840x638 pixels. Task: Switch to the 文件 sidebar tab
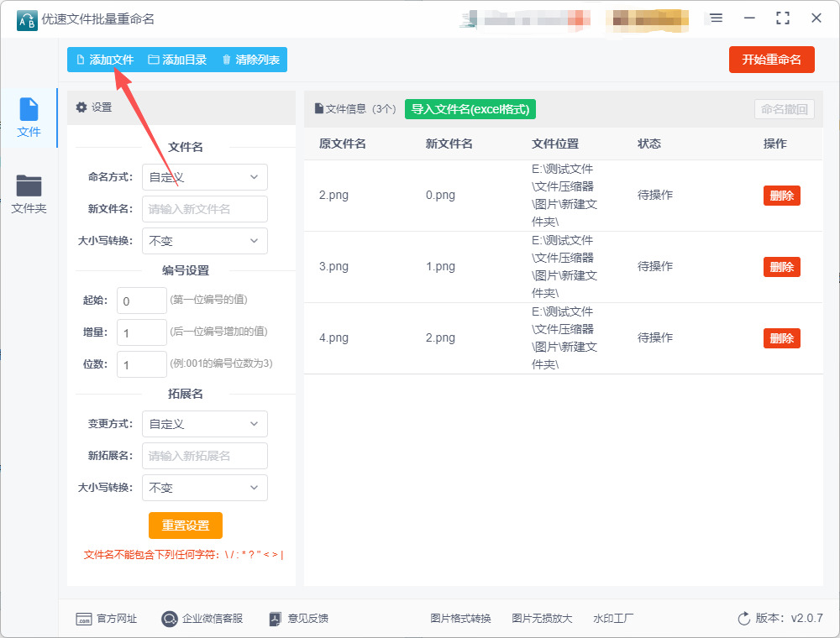[x=29, y=118]
